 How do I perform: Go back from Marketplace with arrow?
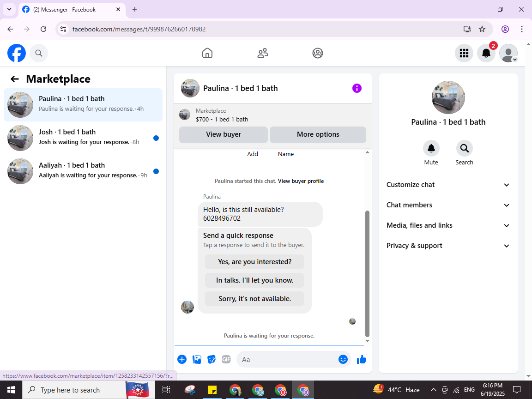pyautogui.click(x=15, y=79)
